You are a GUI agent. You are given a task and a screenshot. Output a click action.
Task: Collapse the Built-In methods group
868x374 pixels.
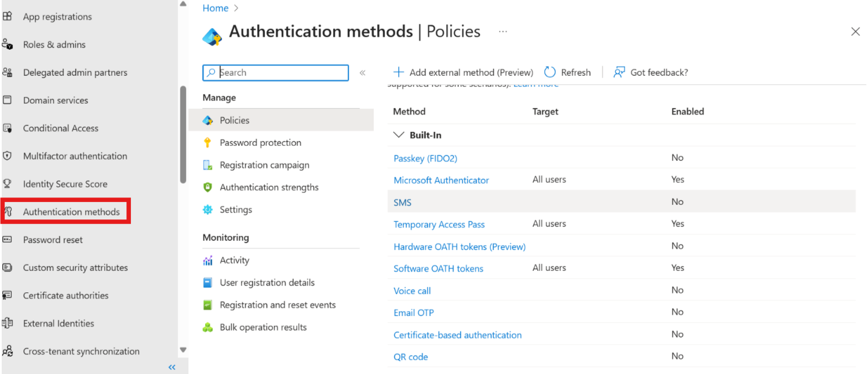[x=399, y=135]
